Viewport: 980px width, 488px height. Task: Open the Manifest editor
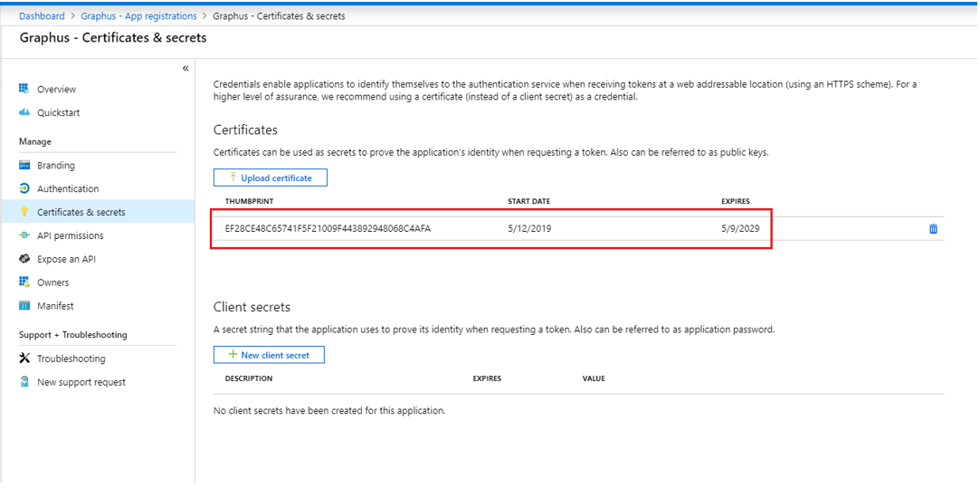(x=55, y=306)
